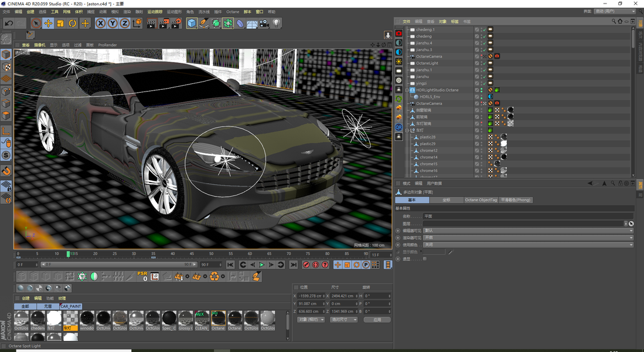Open the 绝对尺寸 size mode dropdown
This screenshot has height=352, width=644.
coord(343,320)
